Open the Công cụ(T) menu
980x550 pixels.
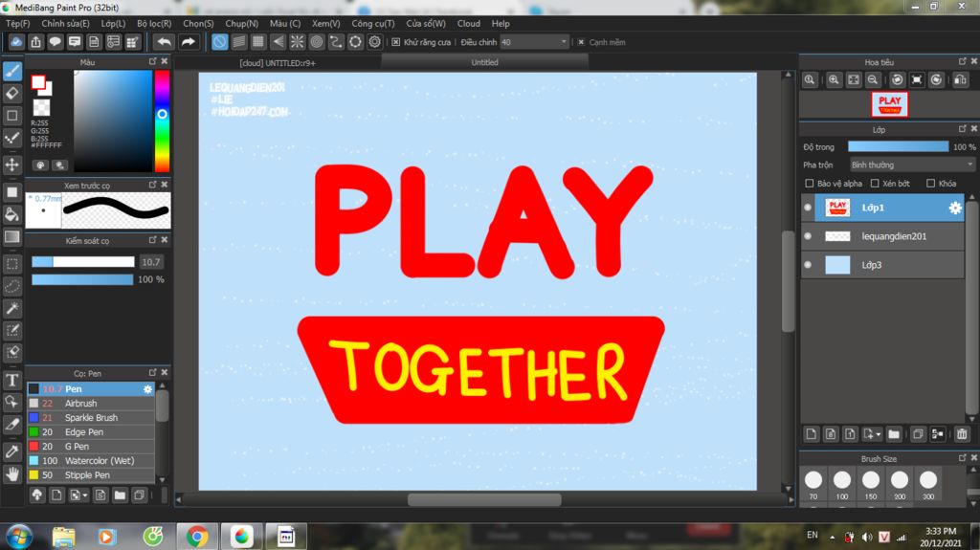(373, 24)
